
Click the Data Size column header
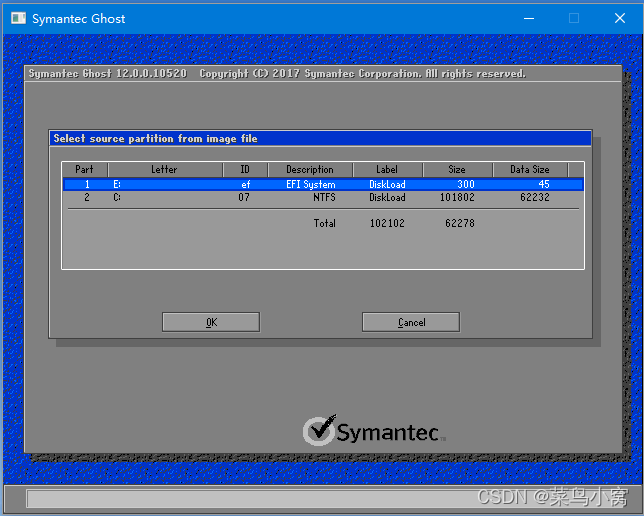pyautogui.click(x=530, y=169)
